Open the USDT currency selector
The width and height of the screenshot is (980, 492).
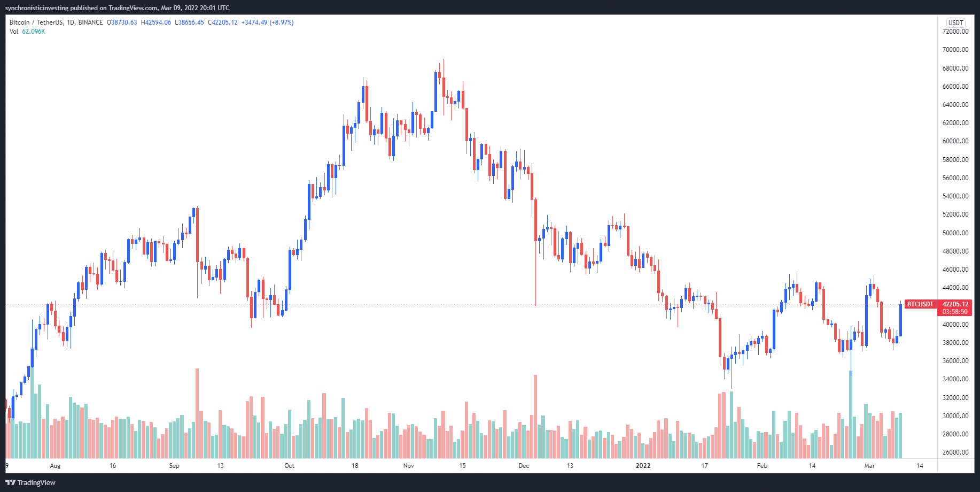(x=955, y=22)
